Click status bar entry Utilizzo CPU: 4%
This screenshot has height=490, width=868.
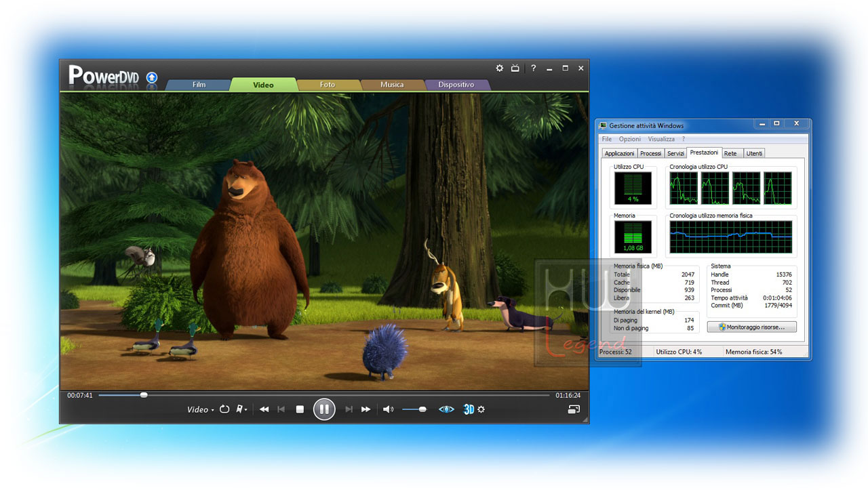point(679,352)
